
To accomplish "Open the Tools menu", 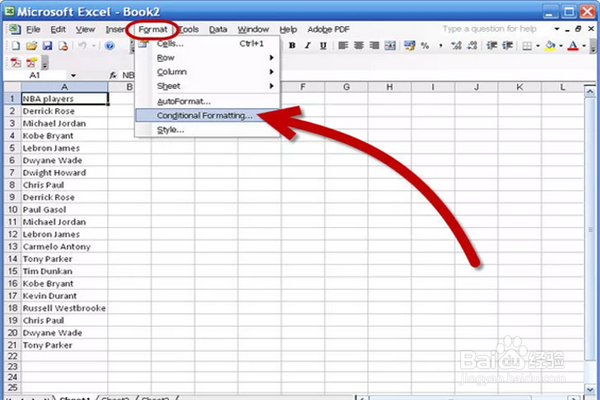I will coord(188,29).
